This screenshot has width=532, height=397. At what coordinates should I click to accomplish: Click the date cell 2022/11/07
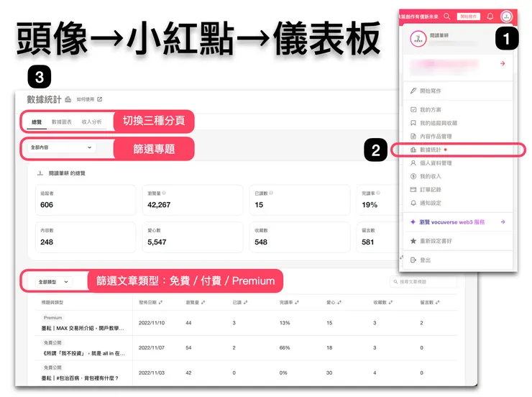(151, 348)
